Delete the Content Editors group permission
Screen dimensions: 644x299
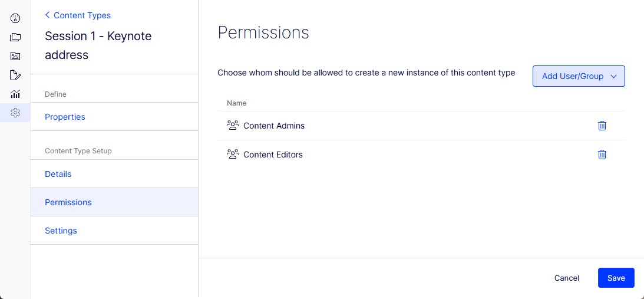tap(602, 155)
